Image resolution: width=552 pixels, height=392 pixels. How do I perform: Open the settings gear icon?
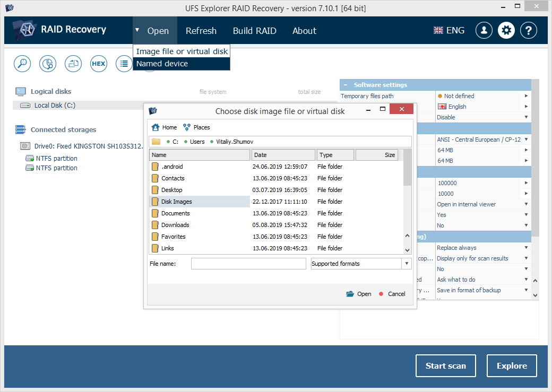(x=506, y=31)
